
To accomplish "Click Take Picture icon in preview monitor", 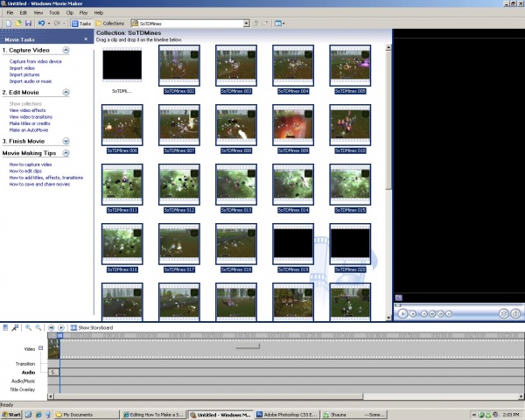I will (516, 312).
